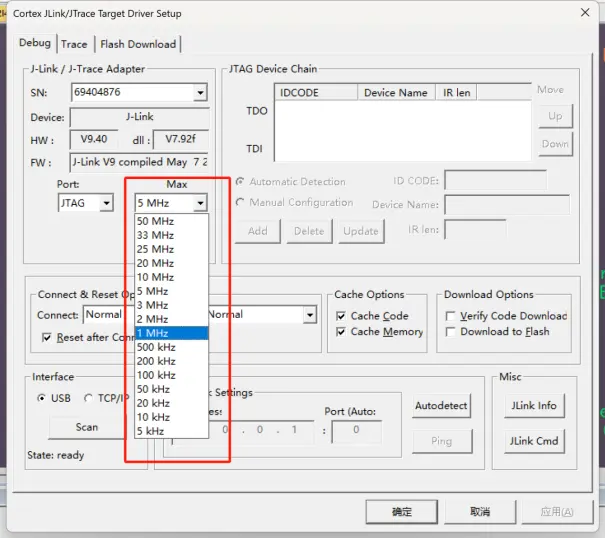Select 3 MHz from the list
This screenshot has height=539, width=606.
(x=171, y=305)
